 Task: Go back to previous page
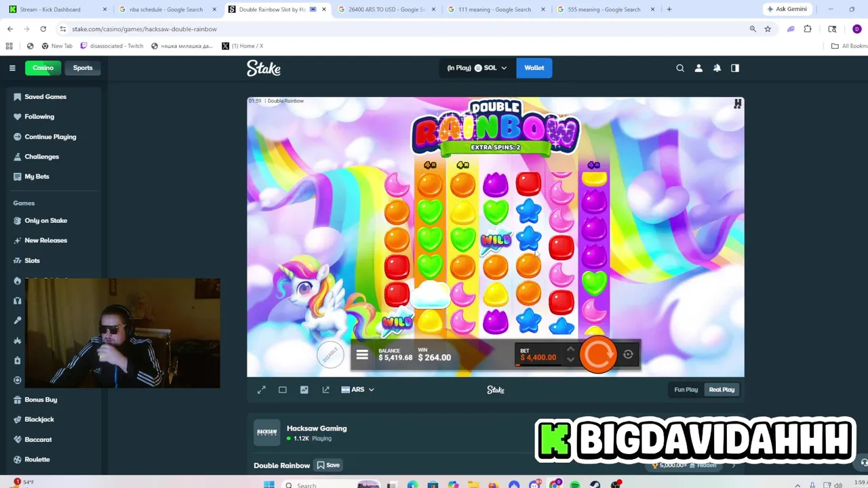pos(10,29)
